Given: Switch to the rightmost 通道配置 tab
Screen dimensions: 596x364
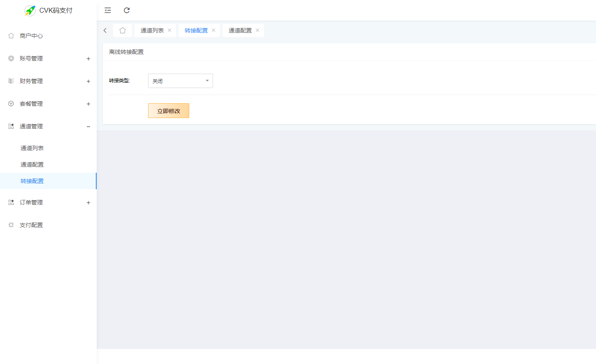Looking at the screenshot, I should [239, 30].
